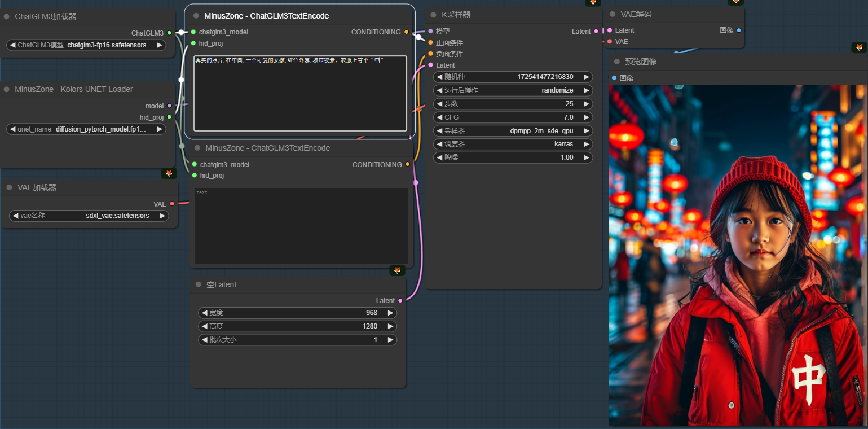This screenshot has height=429, width=868.
Task: Click the fox badge icon above 预览图像 node
Action: point(859,47)
